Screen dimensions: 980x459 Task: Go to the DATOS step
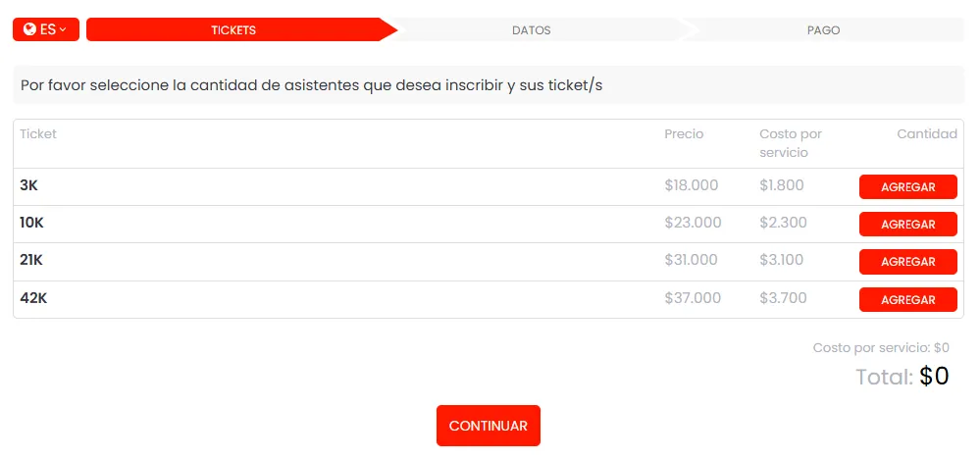coord(532,29)
